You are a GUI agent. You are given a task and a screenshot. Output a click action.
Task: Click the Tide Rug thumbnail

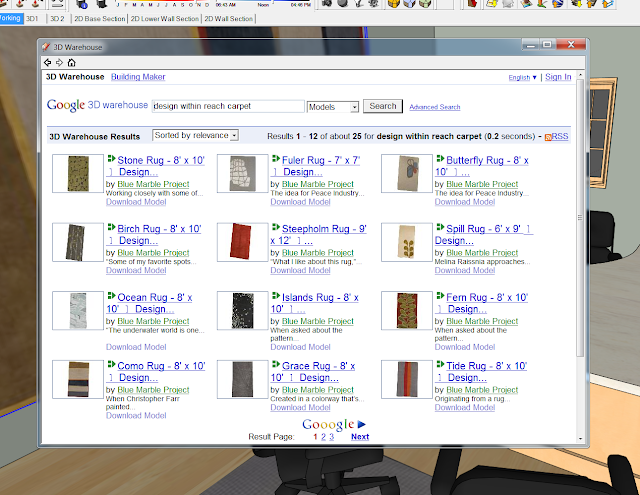(407, 379)
